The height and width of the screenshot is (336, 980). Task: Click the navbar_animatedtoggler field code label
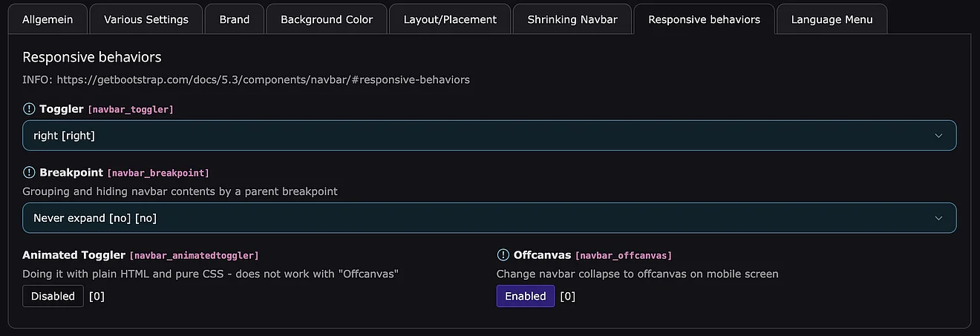195,255
